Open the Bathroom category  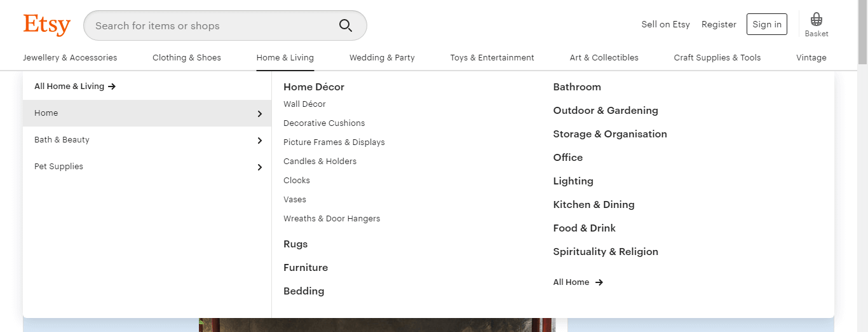(577, 87)
